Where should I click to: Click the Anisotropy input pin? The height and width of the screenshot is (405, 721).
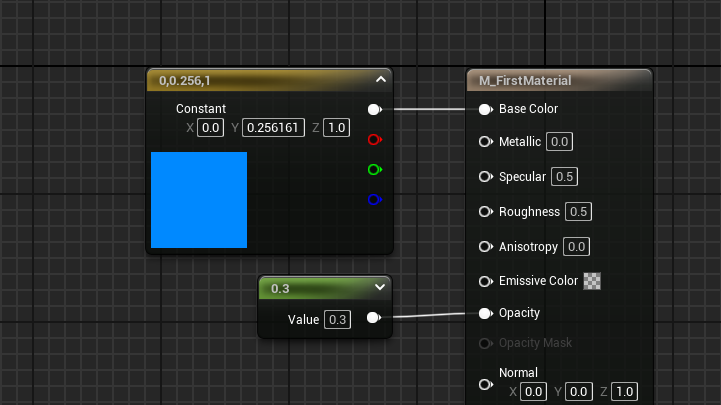pyautogui.click(x=486, y=246)
